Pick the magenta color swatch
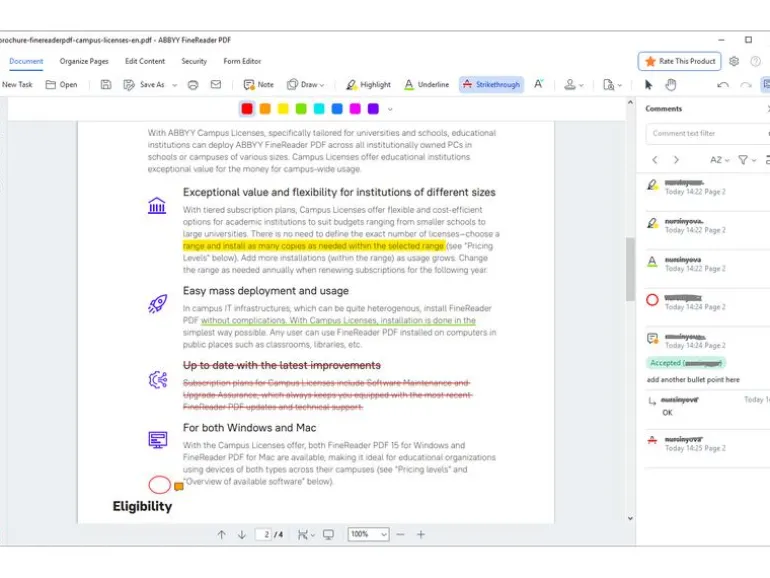Image resolution: width=770 pixels, height=578 pixels. tap(355, 109)
